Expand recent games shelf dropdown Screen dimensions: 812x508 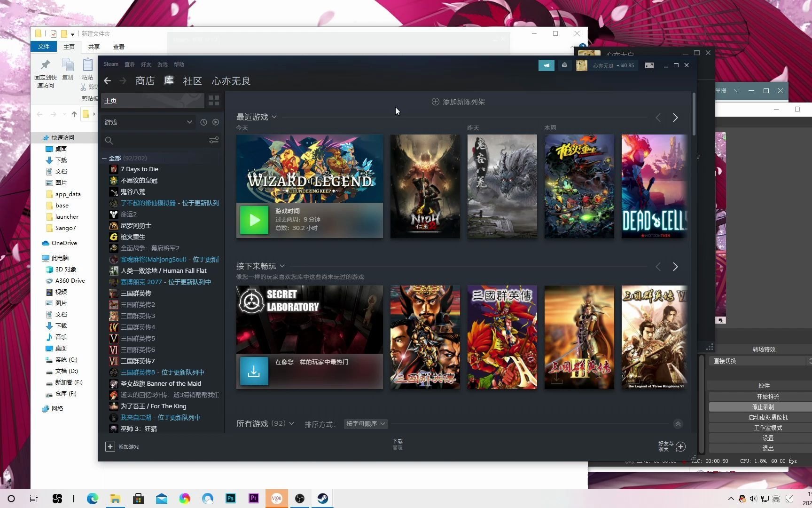click(274, 117)
